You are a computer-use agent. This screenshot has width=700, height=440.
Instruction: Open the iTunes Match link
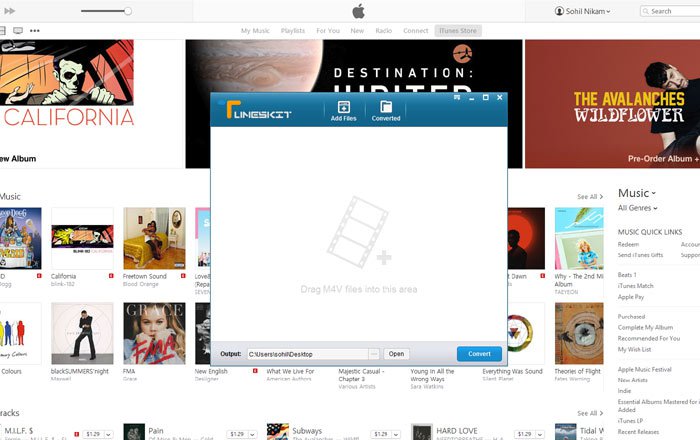point(635,286)
